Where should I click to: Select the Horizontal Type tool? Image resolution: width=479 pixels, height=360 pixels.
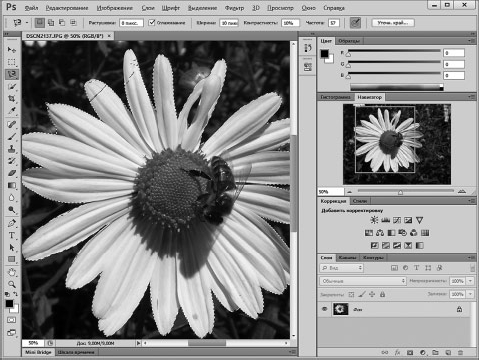pos(12,235)
